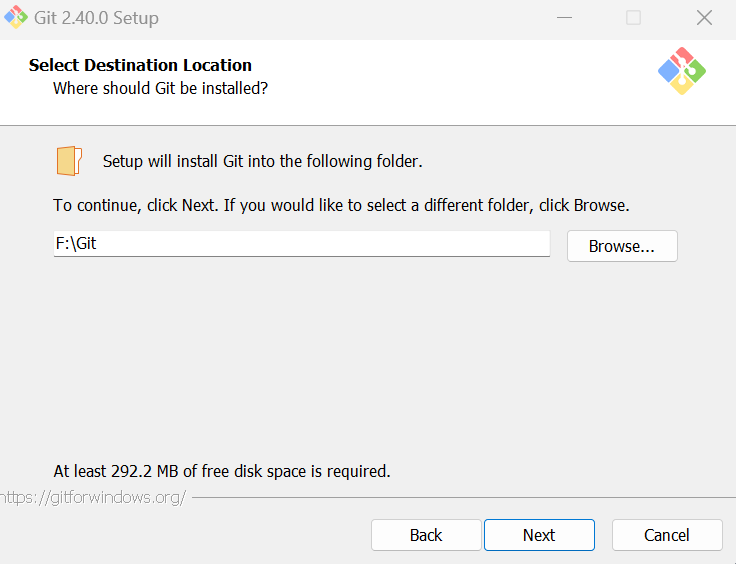Minimize the Git Setup window

[564, 18]
